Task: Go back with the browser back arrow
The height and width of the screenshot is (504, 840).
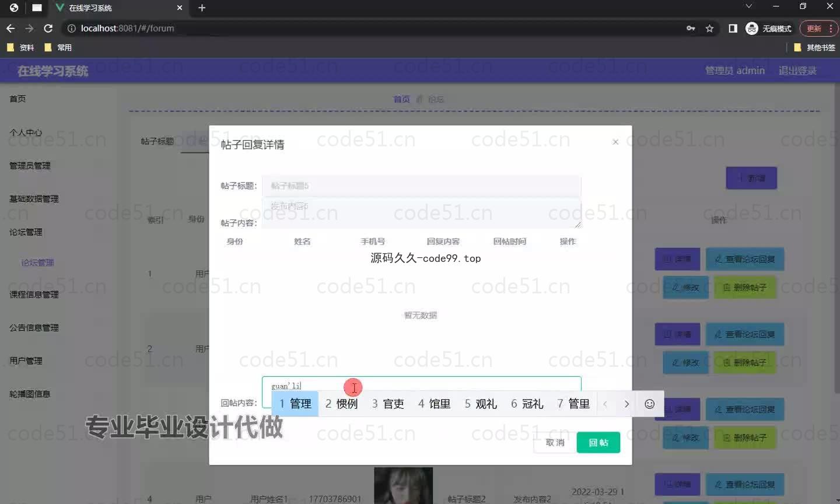Action: 10,28
